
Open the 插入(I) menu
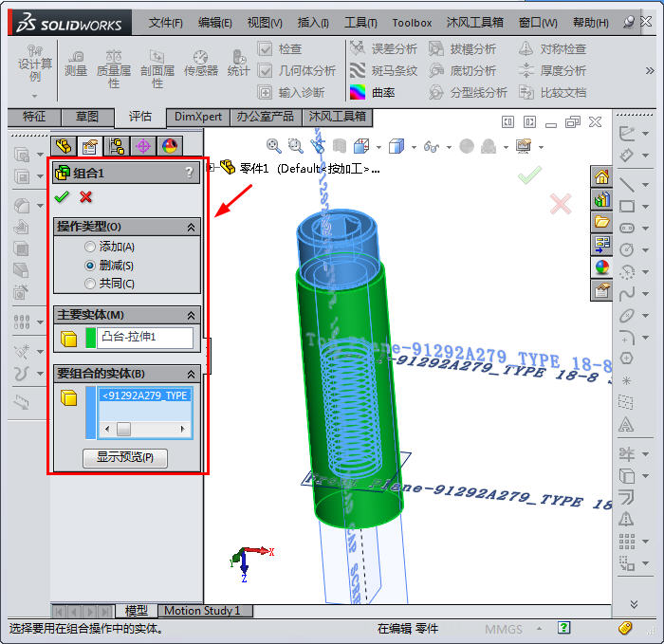312,23
